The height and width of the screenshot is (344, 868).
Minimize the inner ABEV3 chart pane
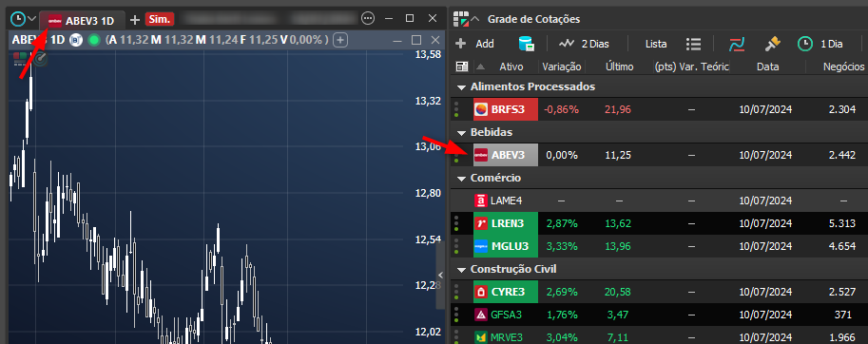click(x=397, y=41)
